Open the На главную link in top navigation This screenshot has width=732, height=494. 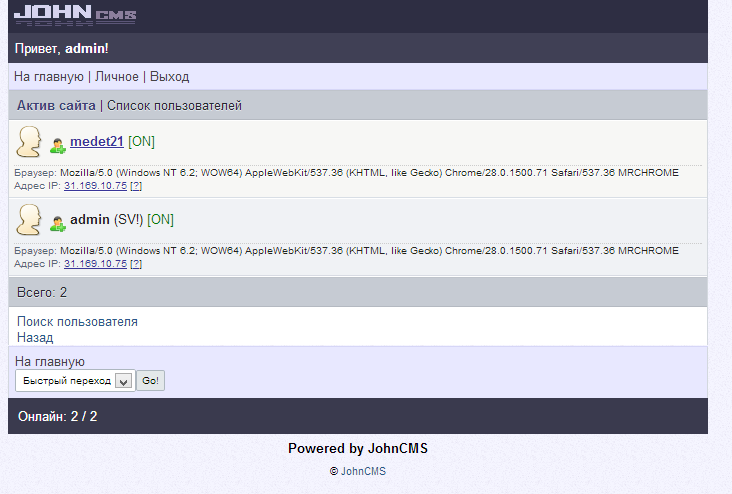49,77
